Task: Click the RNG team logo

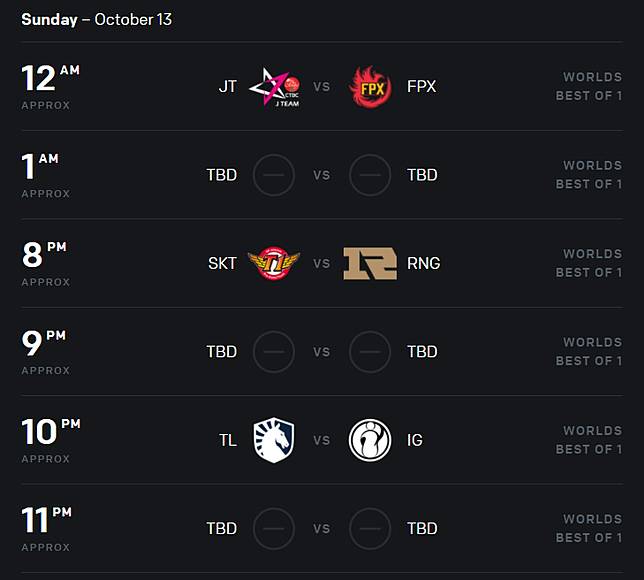Action: pos(370,263)
